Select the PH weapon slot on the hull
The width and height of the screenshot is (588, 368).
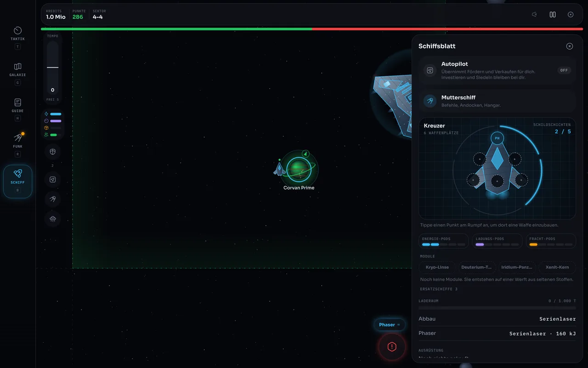497,138
